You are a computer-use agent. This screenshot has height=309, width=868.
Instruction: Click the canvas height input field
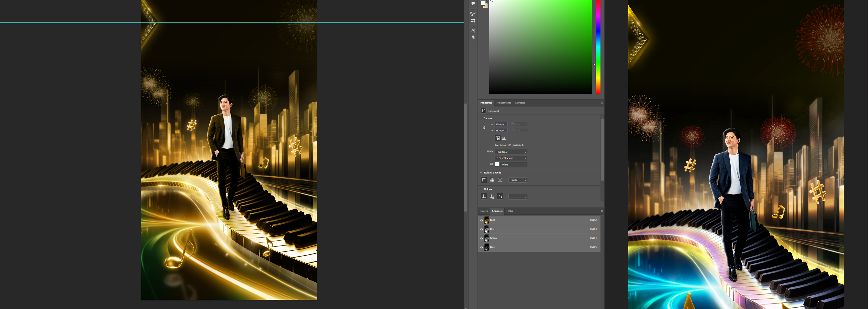501,130
